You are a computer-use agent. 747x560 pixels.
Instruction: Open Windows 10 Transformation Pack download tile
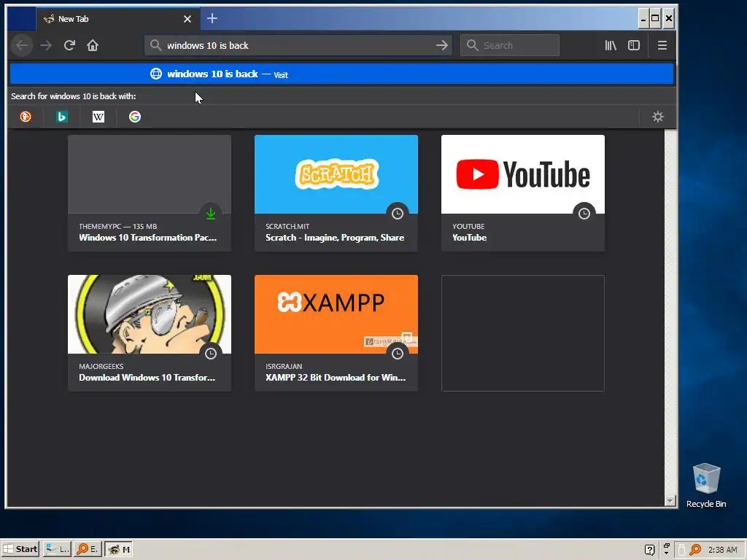point(150,192)
